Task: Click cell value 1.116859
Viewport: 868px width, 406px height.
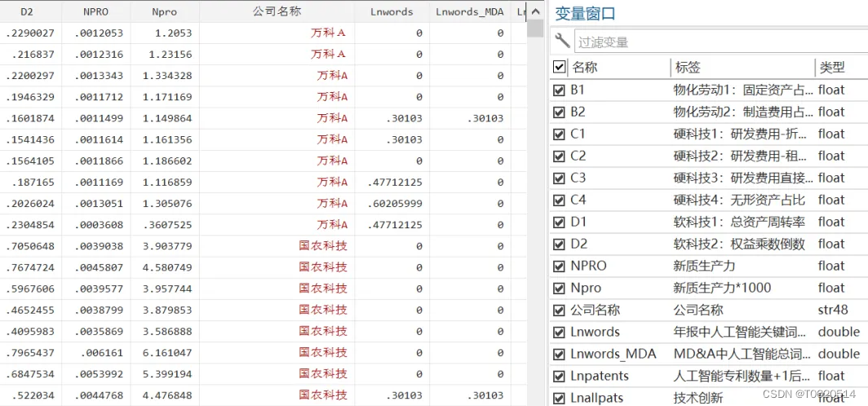Action: [x=168, y=182]
